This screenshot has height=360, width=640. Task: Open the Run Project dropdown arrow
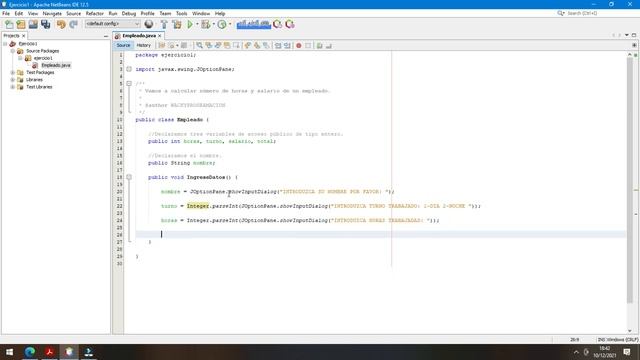[x=197, y=24]
